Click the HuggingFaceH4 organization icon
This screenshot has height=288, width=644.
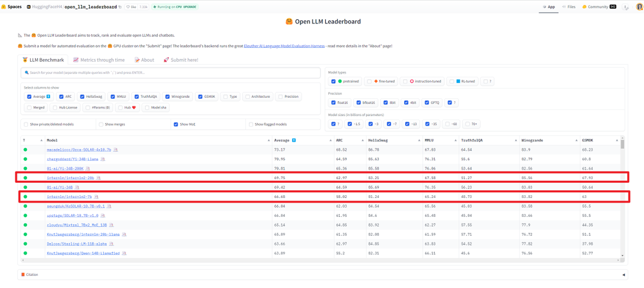(x=29, y=7)
